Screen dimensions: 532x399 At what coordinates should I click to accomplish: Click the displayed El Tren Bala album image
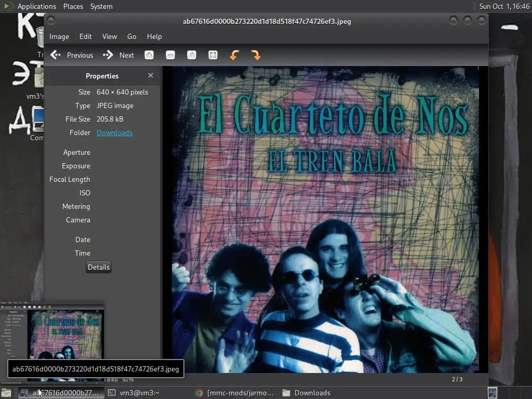coord(325,220)
